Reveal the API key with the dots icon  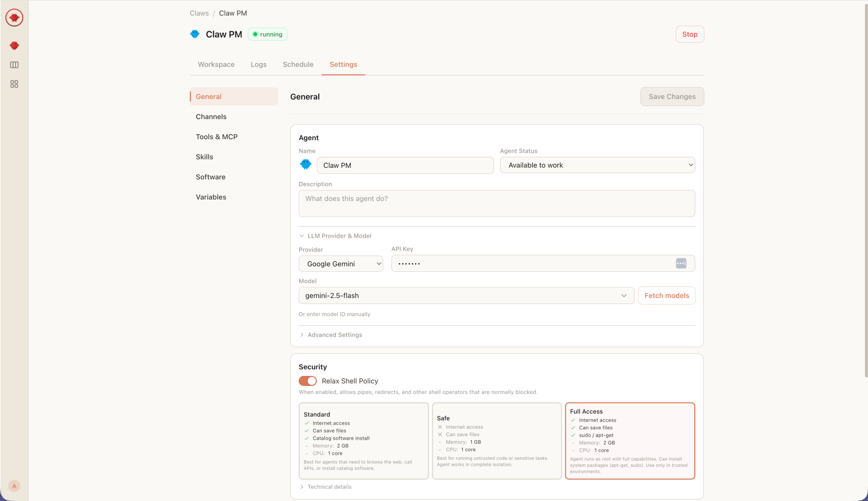click(681, 263)
